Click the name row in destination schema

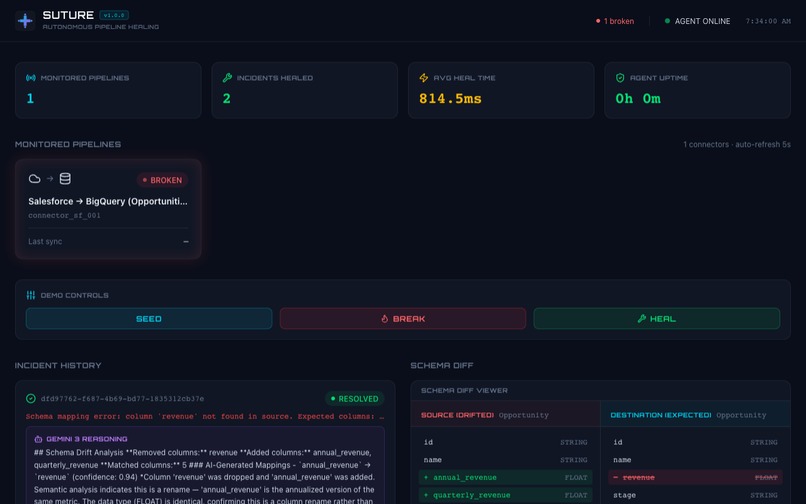695,460
